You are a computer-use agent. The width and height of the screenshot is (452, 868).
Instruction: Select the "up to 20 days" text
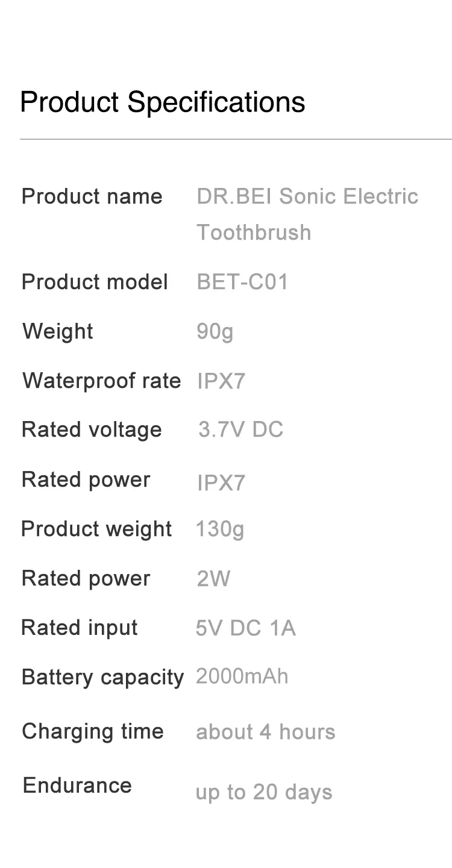[x=264, y=793]
